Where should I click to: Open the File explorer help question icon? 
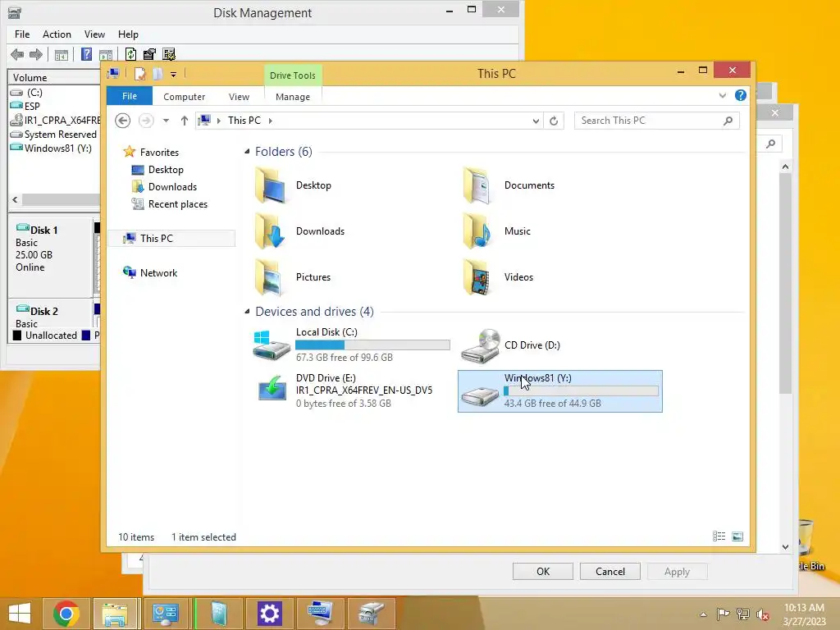741,95
